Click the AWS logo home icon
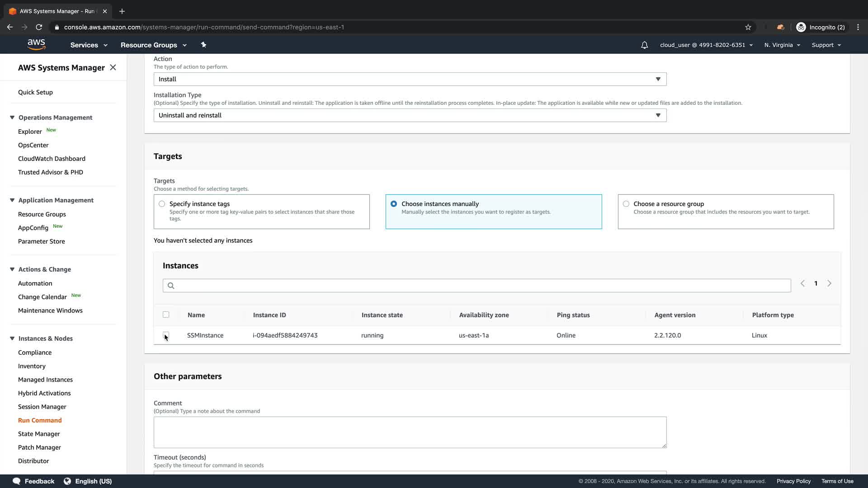Viewport: 868px width, 488px height. click(x=36, y=44)
